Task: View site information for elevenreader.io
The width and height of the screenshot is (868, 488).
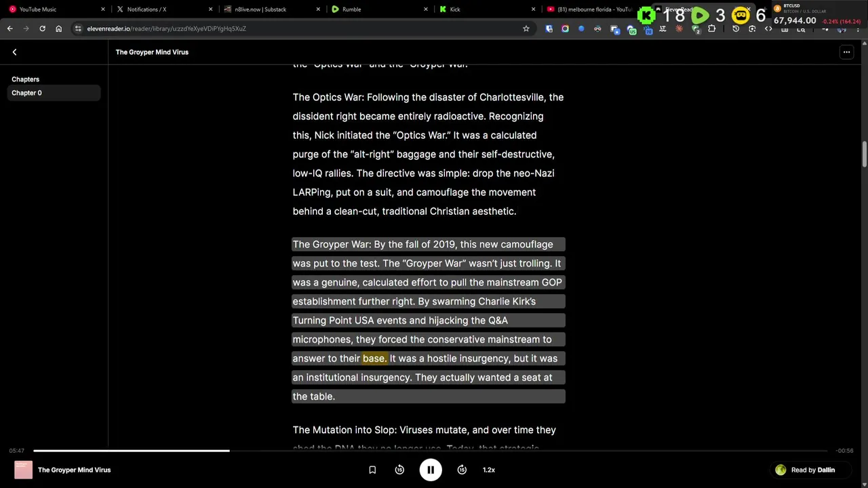Action: coord(78,28)
